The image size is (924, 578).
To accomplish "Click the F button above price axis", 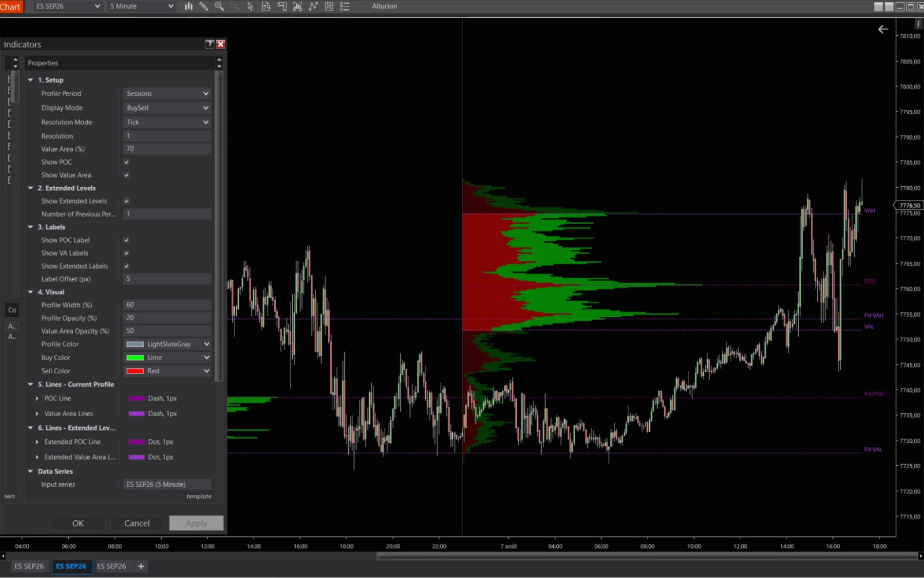I will (919, 24).
